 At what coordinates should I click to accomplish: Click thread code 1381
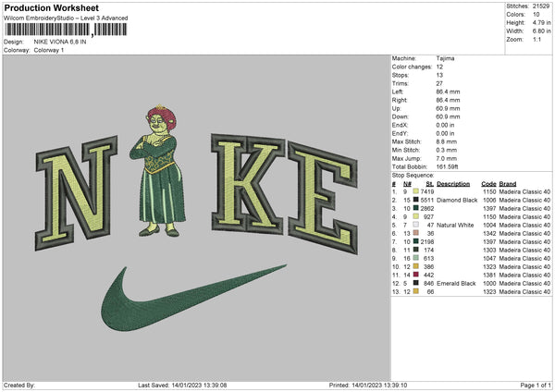(x=489, y=275)
